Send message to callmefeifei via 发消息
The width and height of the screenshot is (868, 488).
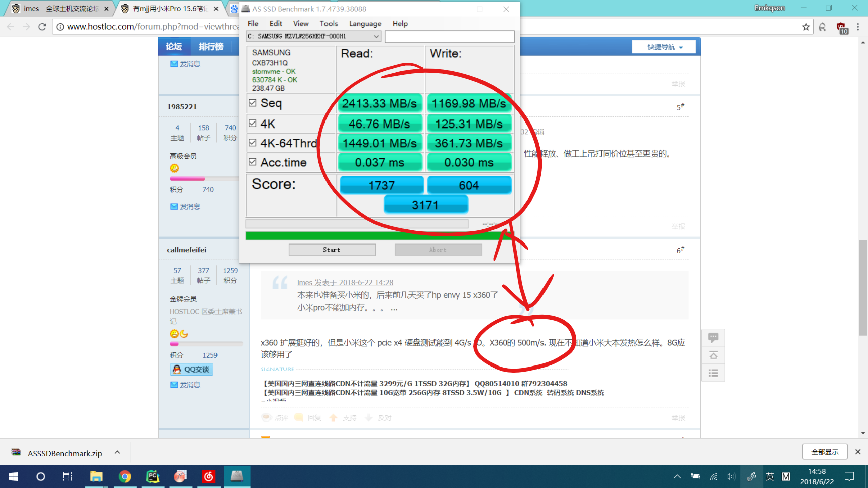point(185,385)
